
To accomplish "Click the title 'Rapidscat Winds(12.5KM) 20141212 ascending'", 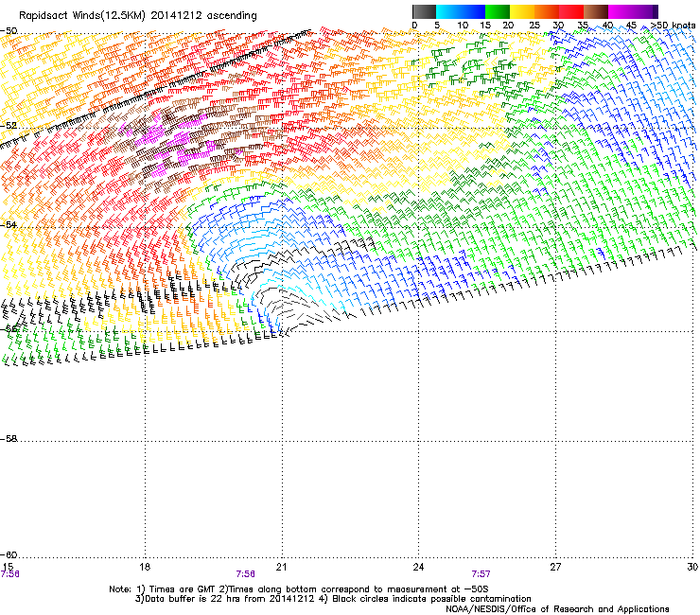I will [138, 16].
